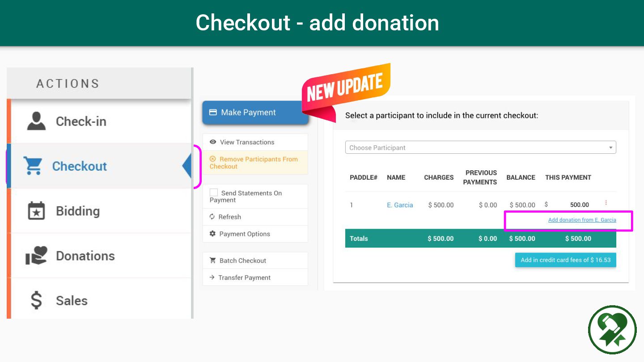Click the Donations hand-heart icon

(36, 256)
